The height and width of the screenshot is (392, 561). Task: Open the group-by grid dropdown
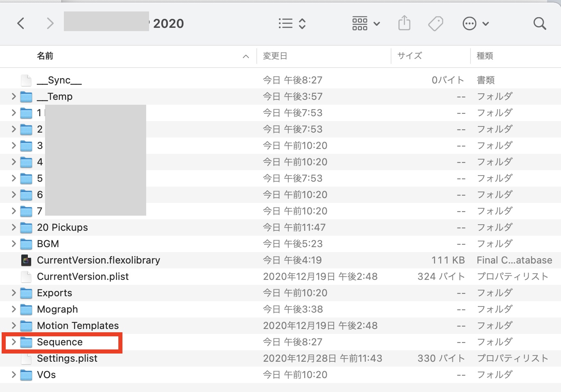(x=366, y=23)
